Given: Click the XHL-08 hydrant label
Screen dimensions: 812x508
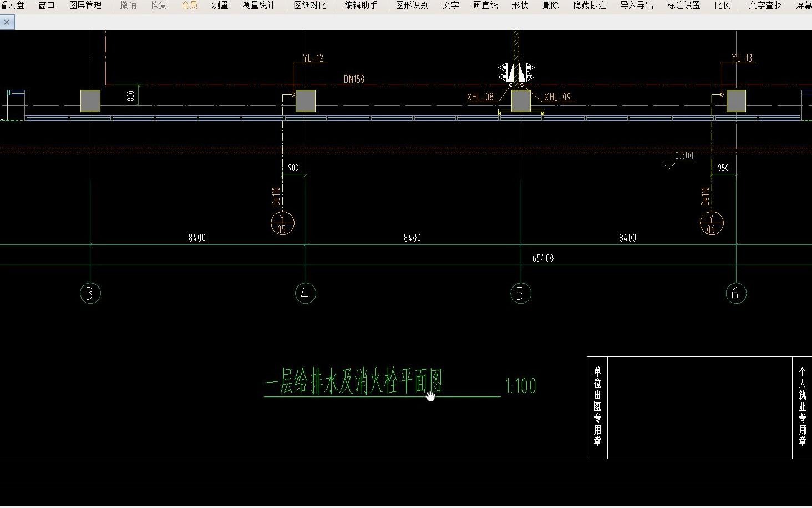Looking at the screenshot, I should point(480,97).
